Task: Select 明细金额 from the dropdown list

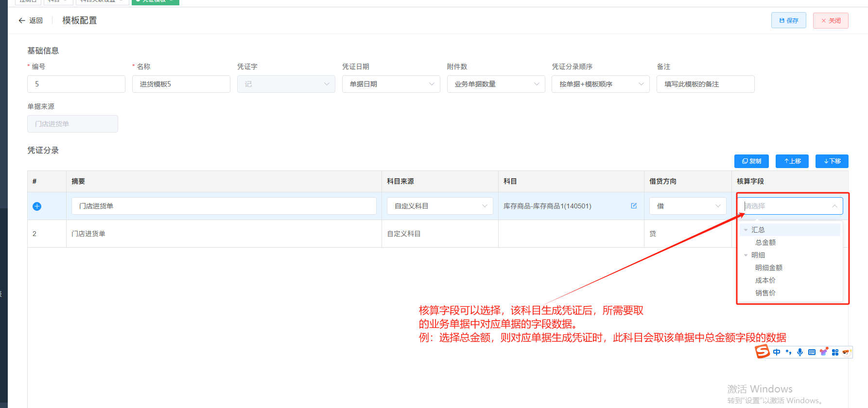Action: click(769, 268)
